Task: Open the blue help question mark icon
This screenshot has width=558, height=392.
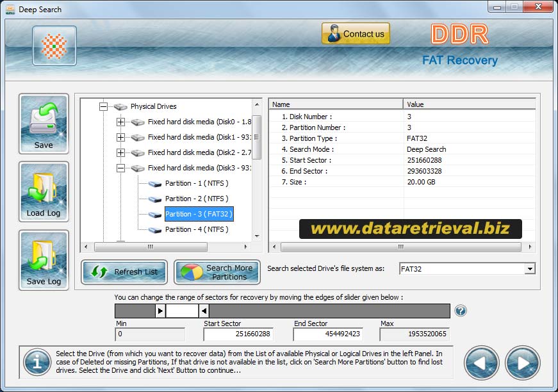Action: (461, 311)
